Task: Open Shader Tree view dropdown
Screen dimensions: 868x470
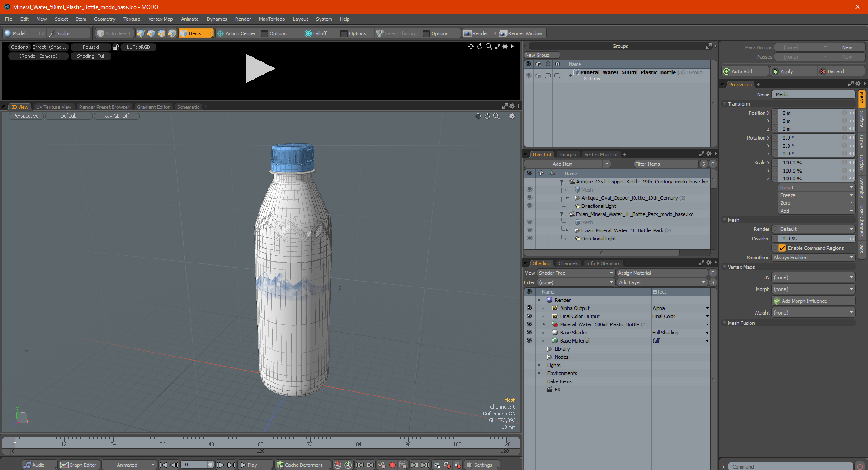Action: point(576,273)
